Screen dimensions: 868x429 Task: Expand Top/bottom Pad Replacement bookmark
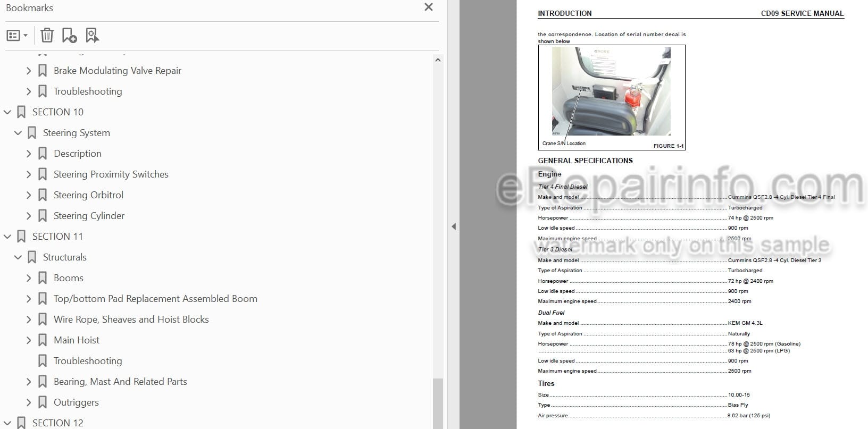[x=29, y=299]
